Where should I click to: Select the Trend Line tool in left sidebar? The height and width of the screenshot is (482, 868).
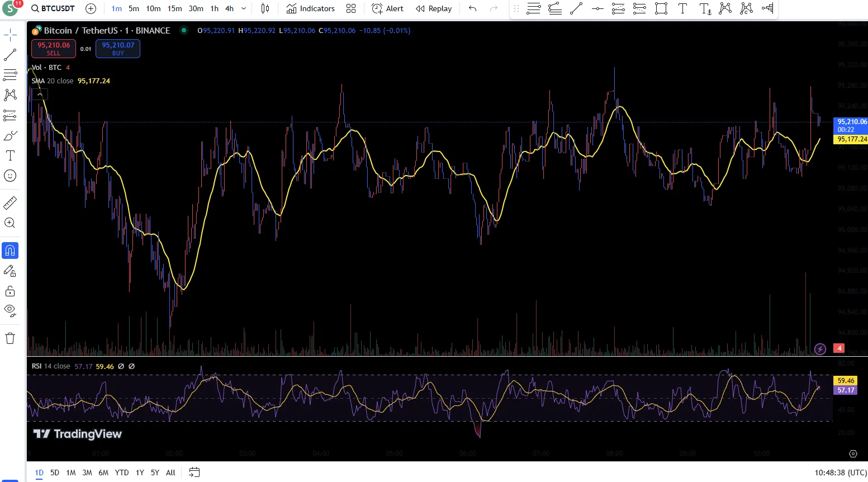10,55
